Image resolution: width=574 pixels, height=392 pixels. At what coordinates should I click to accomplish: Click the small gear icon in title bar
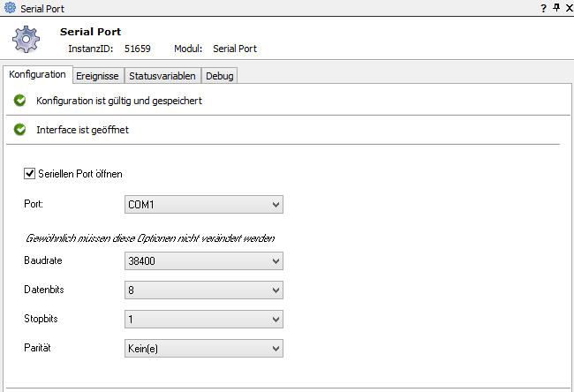pos(10,8)
